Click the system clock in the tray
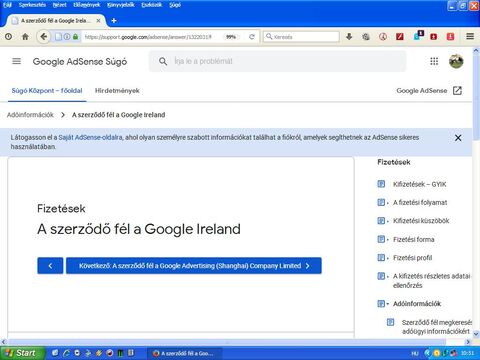Screen dimensions: 480x360 (467, 353)
